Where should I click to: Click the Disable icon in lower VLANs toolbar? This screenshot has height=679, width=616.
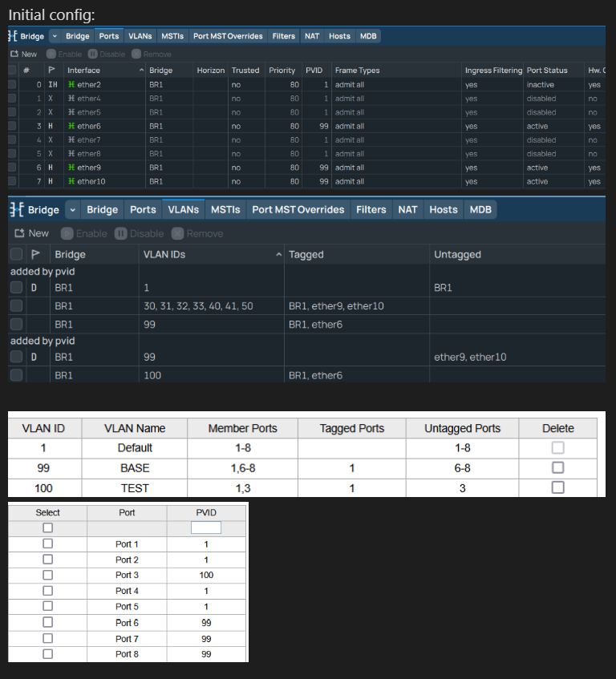point(121,233)
